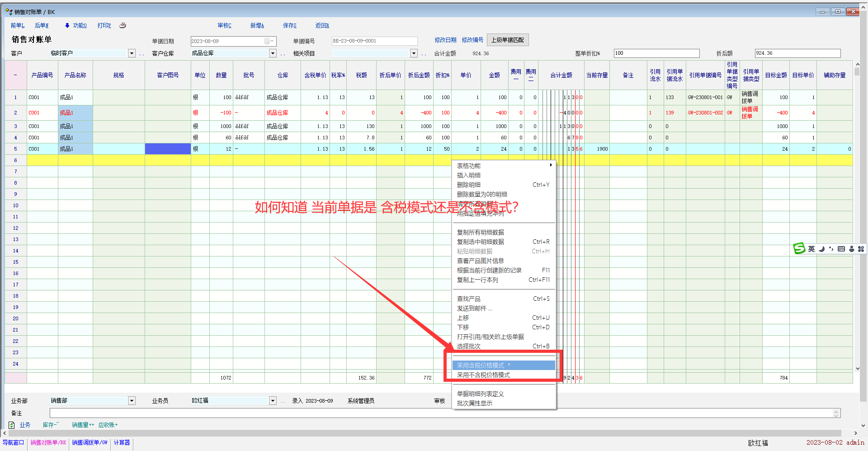The height and width of the screenshot is (451, 868).
Task: Click the blue down-arrow icon beside 功能
Action: point(67,26)
